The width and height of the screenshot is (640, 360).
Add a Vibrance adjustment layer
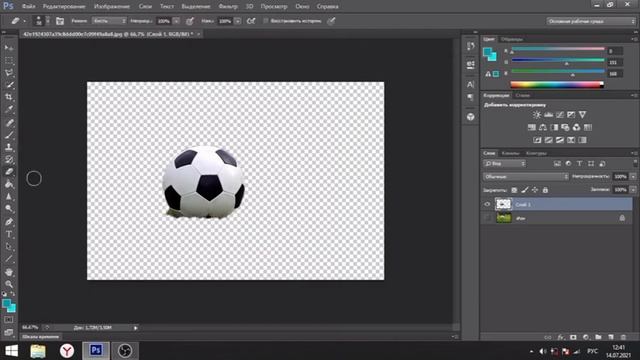[x=582, y=115]
